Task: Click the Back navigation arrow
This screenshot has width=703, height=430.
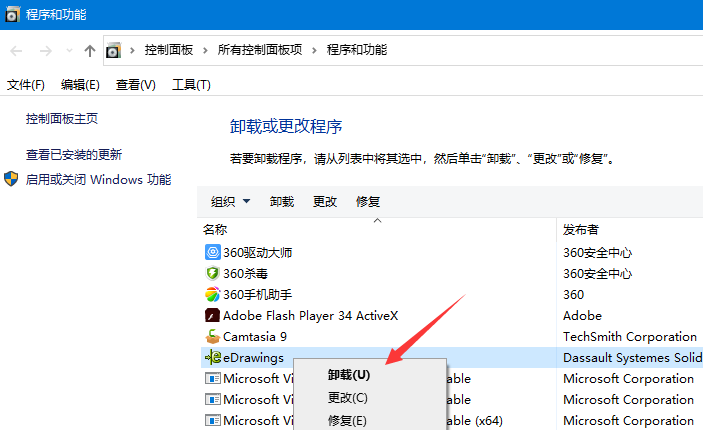Action: coord(16,51)
